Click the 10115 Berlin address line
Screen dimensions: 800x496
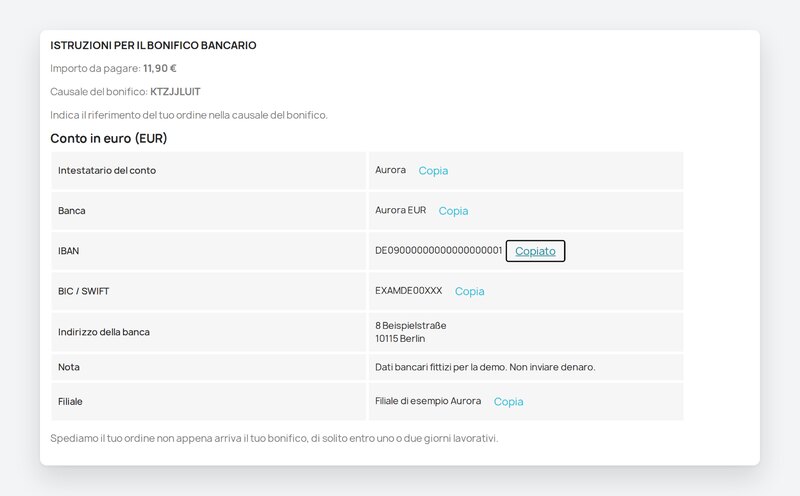point(400,339)
